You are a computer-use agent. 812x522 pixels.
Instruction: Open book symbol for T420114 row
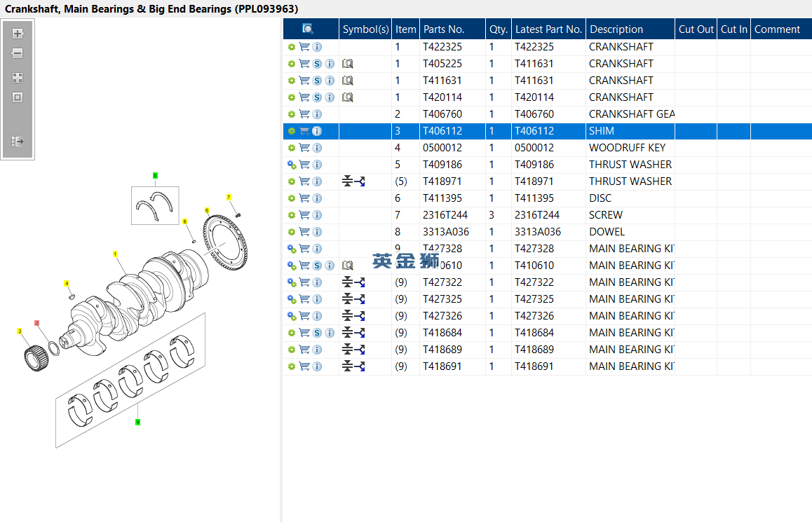coord(348,97)
